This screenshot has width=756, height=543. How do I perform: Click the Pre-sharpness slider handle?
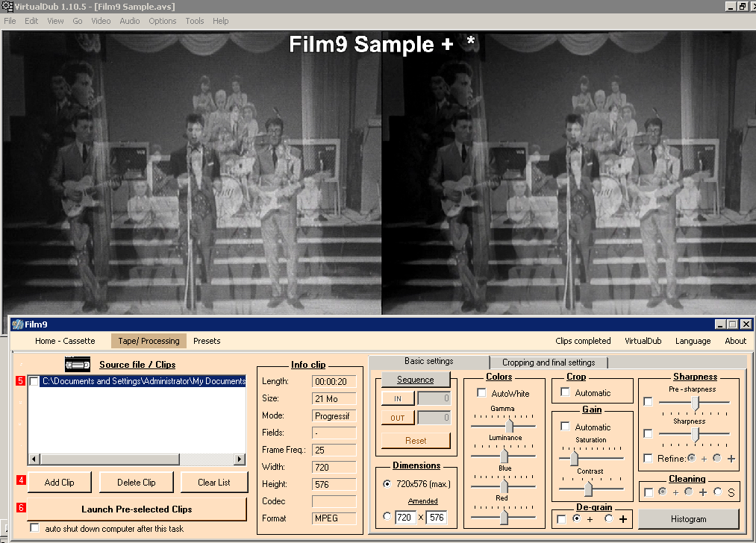(x=696, y=404)
